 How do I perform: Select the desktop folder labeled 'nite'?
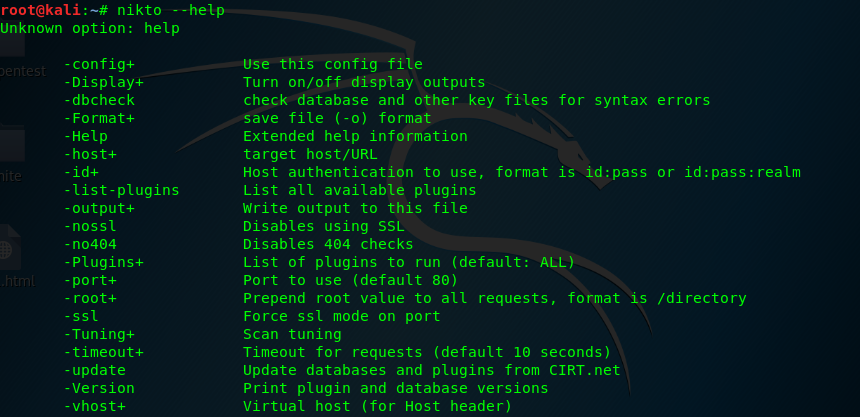11,154
